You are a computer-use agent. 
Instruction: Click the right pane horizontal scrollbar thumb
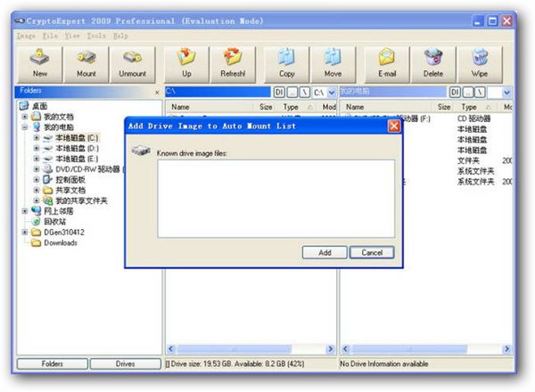[x=409, y=348]
